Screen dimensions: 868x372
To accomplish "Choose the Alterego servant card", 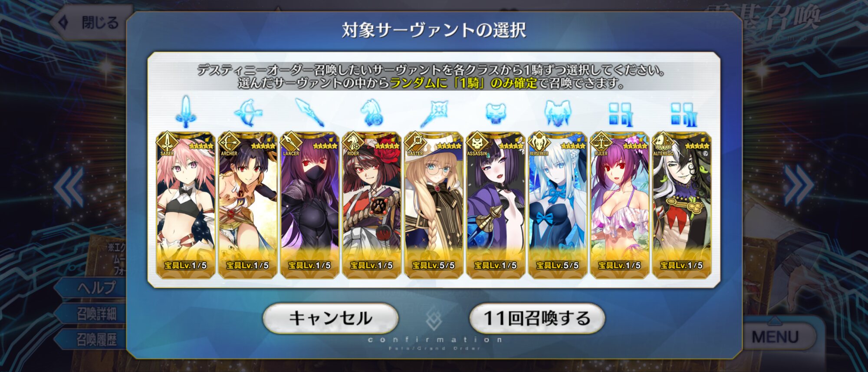I will [x=682, y=204].
